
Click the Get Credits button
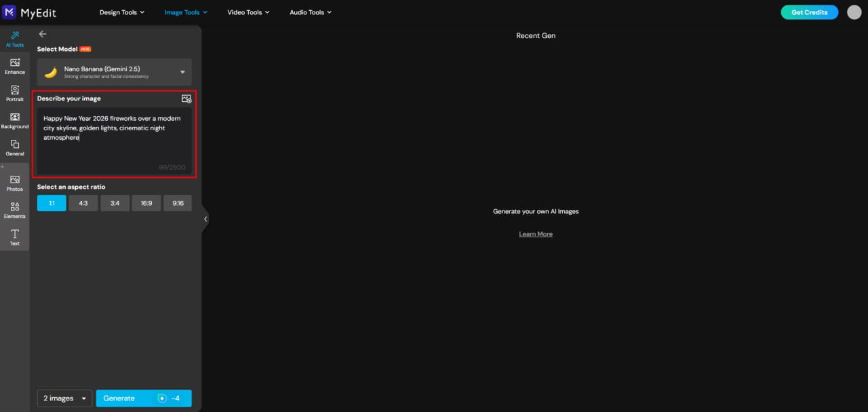(810, 12)
